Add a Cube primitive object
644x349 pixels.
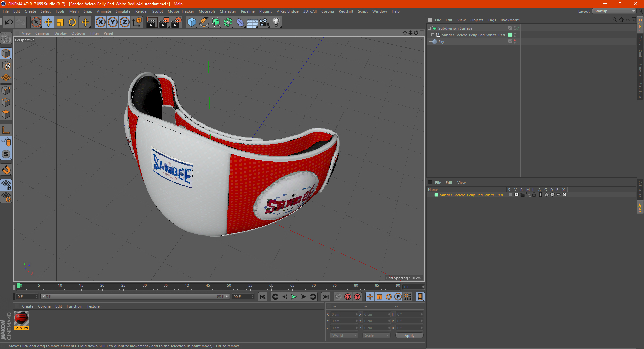(x=192, y=22)
